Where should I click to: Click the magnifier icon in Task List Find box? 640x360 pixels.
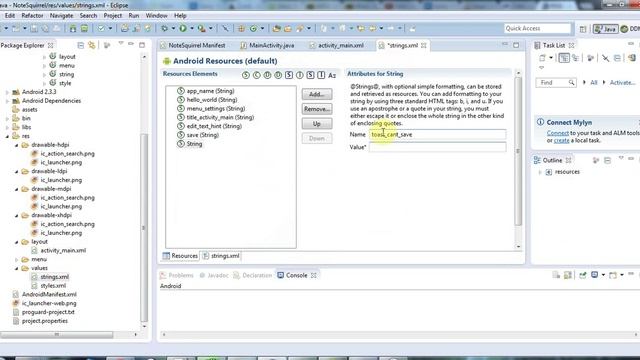click(571, 82)
